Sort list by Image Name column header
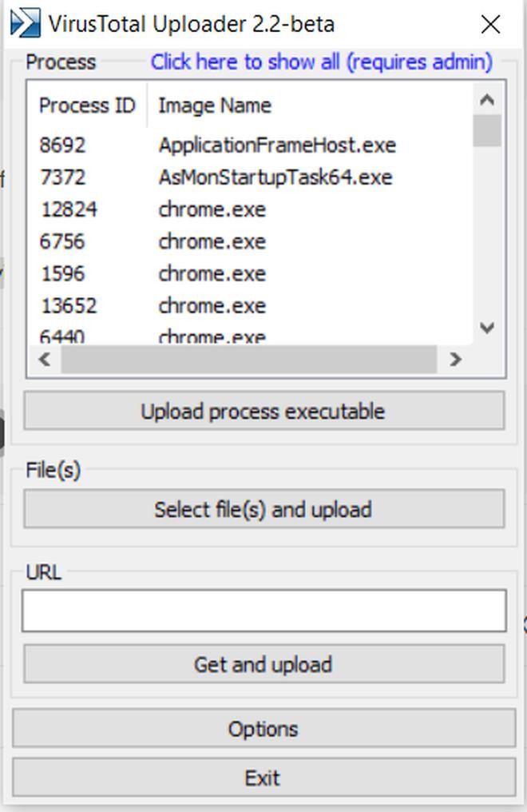 pyautogui.click(x=215, y=105)
